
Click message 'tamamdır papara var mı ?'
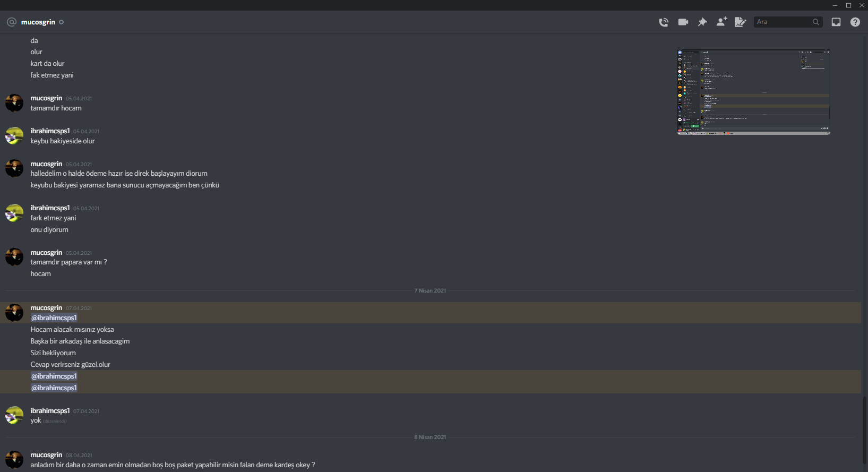68,262
